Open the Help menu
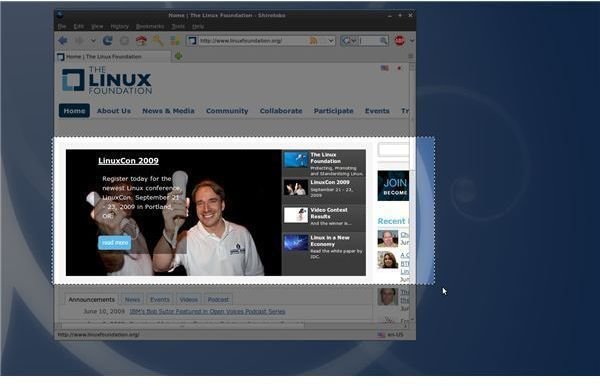 (198, 26)
